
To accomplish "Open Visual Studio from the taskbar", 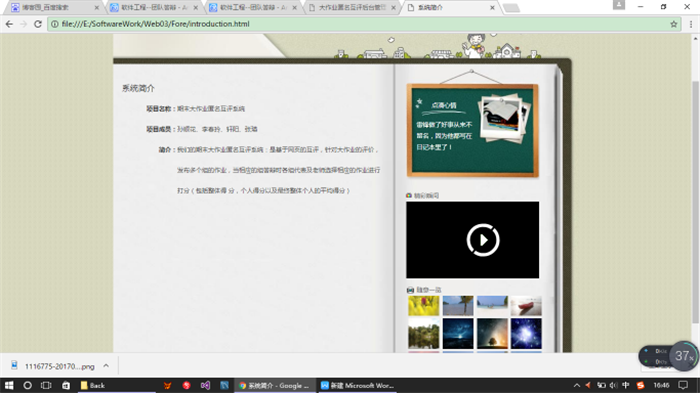I will [205, 385].
